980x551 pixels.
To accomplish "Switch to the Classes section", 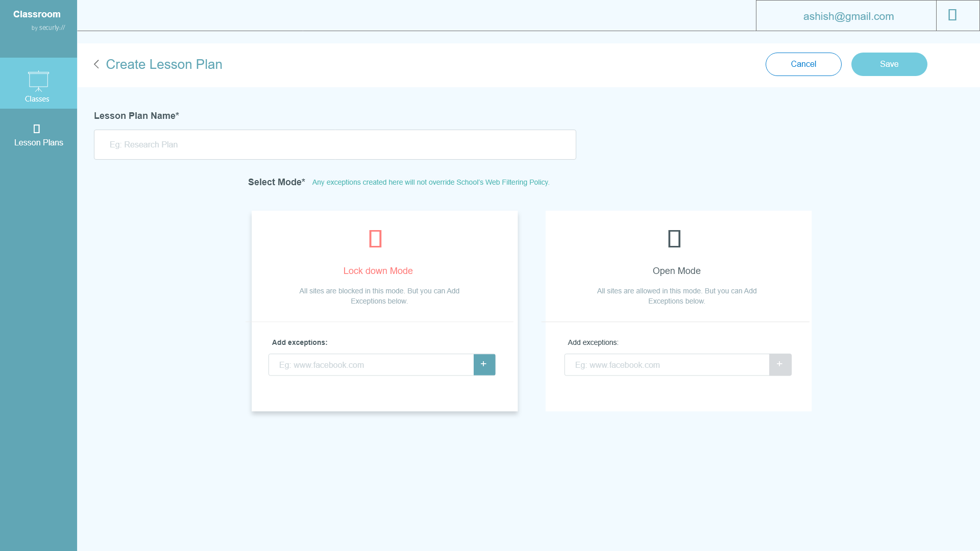I will [37, 99].
